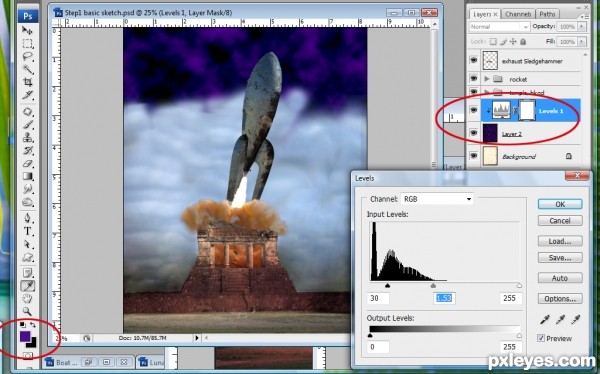The height and width of the screenshot is (374, 600).
Task: Open the Layers panel options menu
Action: [x=584, y=16]
